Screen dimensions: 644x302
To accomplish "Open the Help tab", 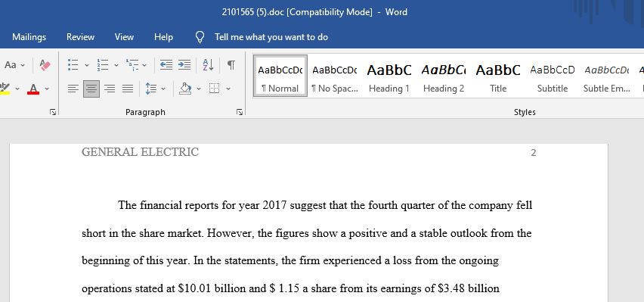I will click(x=163, y=37).
